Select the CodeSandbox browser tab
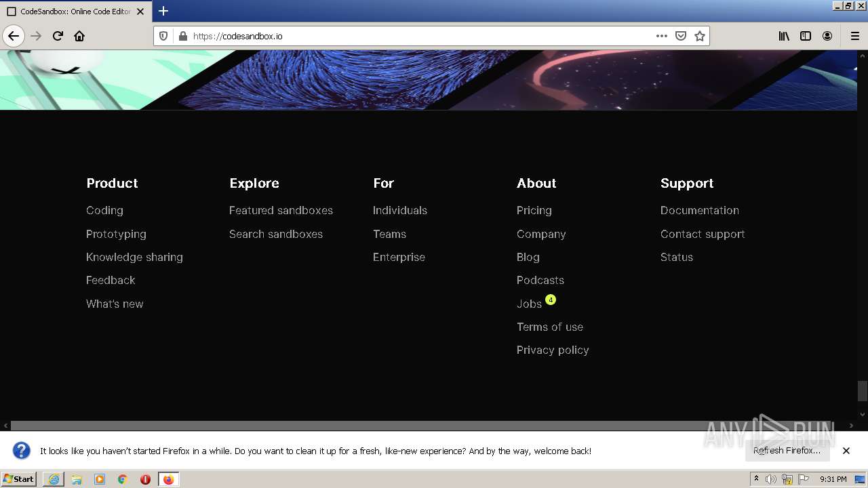Image resolution: width=868 pixels, height=488 pixels. tap(75, 12)
